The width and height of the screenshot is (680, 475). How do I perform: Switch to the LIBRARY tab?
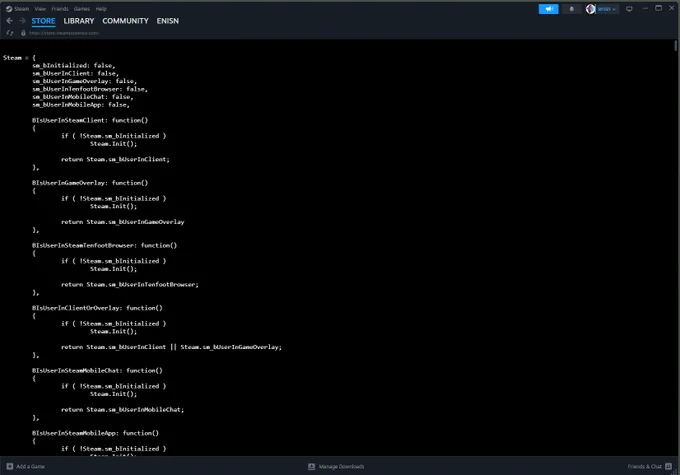[78, 21]
